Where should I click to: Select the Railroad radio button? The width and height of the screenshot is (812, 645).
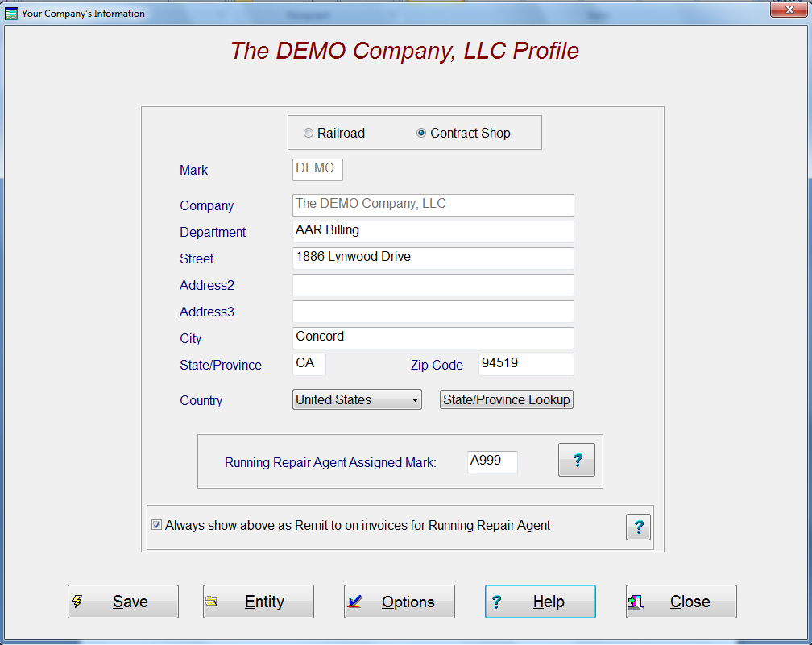[309, 134]
